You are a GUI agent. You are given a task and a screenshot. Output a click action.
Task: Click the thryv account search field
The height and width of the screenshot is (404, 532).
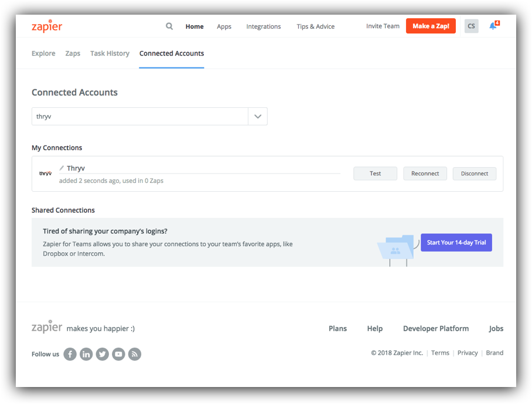click(x=140, y=117)
